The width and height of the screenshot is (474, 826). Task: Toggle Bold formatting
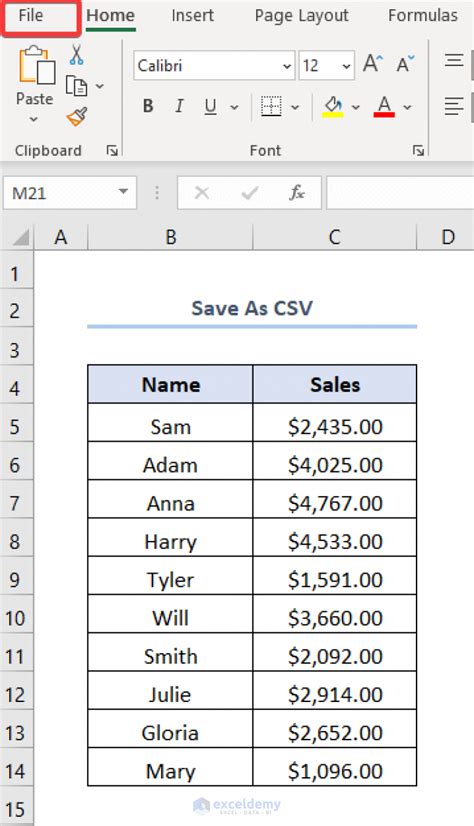(148, 106)
